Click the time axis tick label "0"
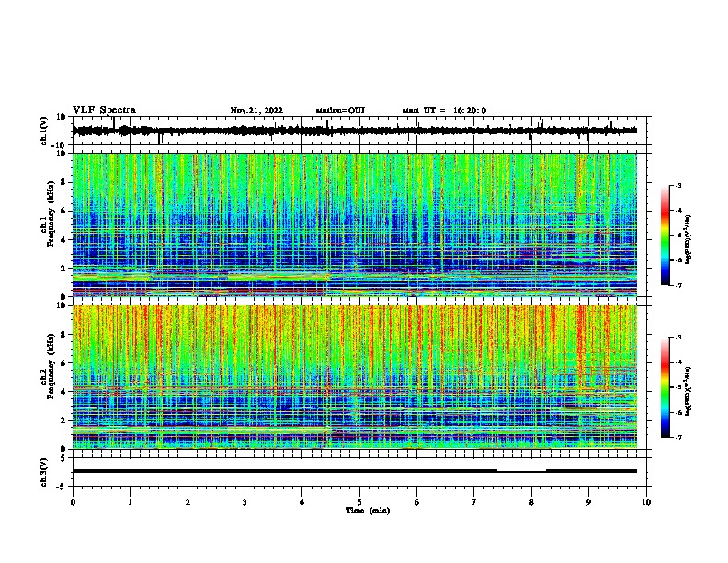The height and width of the screenshot is (563, 728). (x=73, y=502)
